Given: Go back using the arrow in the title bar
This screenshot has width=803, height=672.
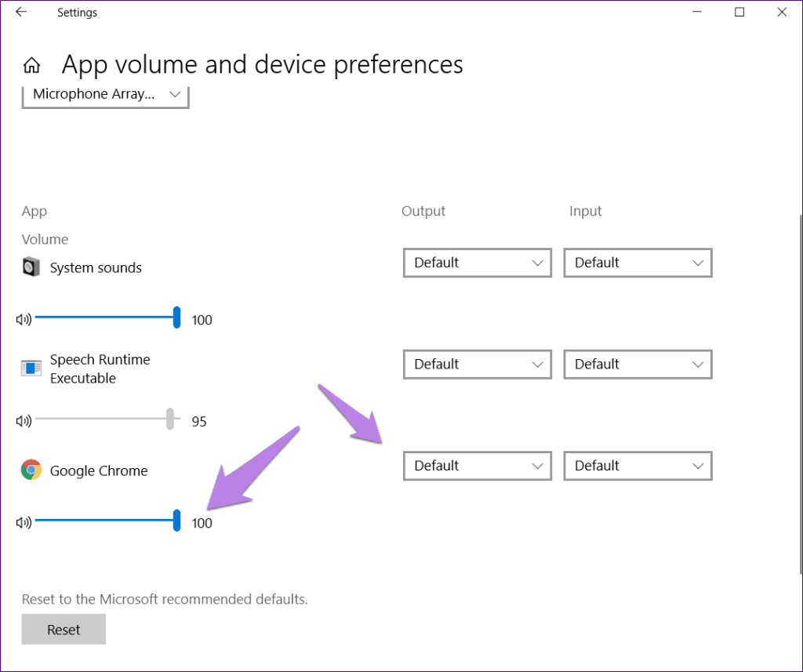Looking at the screenshot, I should [x=22, y=12].
